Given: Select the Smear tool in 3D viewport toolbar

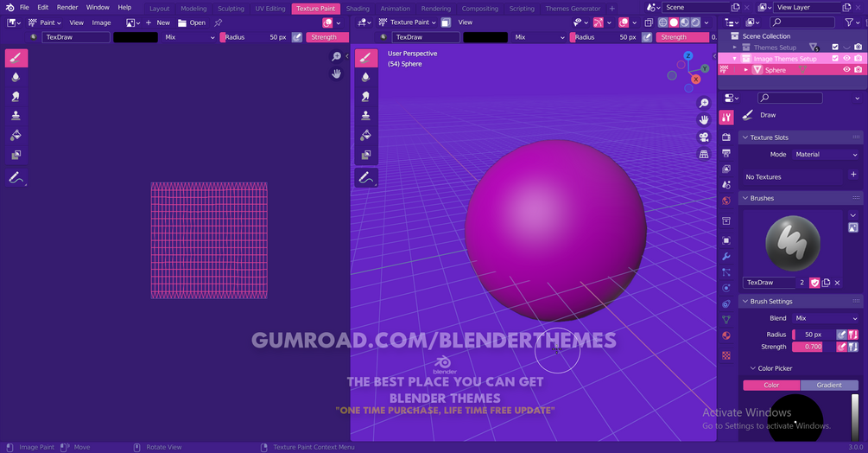Looking at the screenshot, I should (366, 96).
